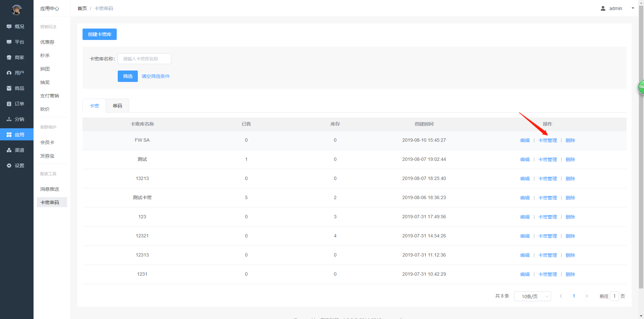This screenshot has height=319, width=644.
Task: Click the user avatar at top left
Action: pos(16,10)
